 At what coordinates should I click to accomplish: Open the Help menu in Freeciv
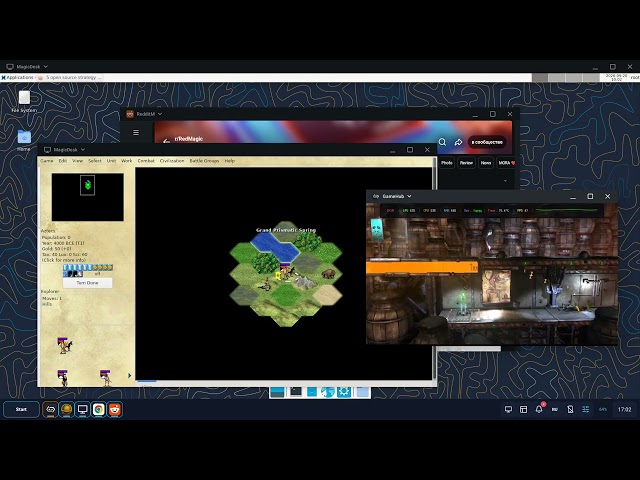pos(229,161)
